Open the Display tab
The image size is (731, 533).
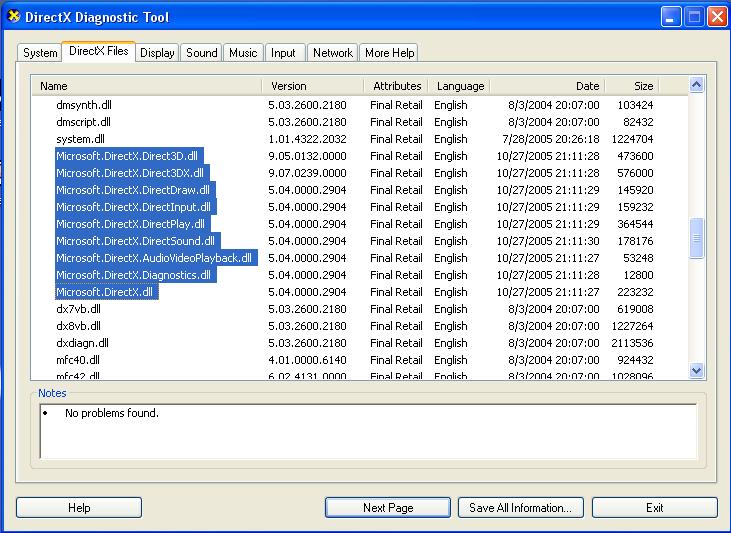[x=157, y=53]
